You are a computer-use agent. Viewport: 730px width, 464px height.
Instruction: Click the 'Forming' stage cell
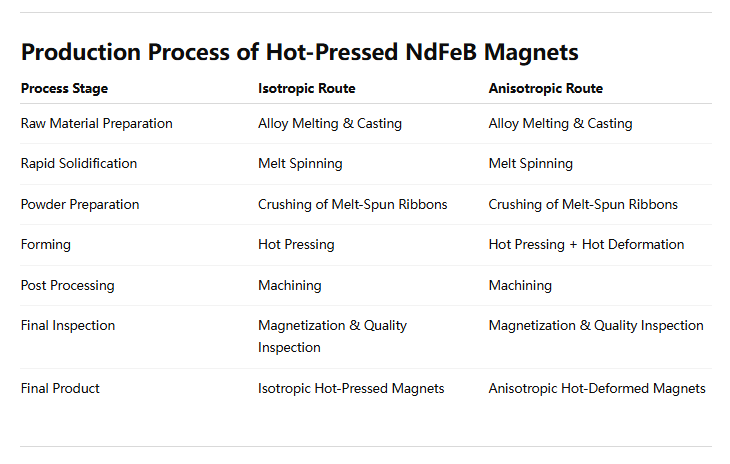coord(46,244)
